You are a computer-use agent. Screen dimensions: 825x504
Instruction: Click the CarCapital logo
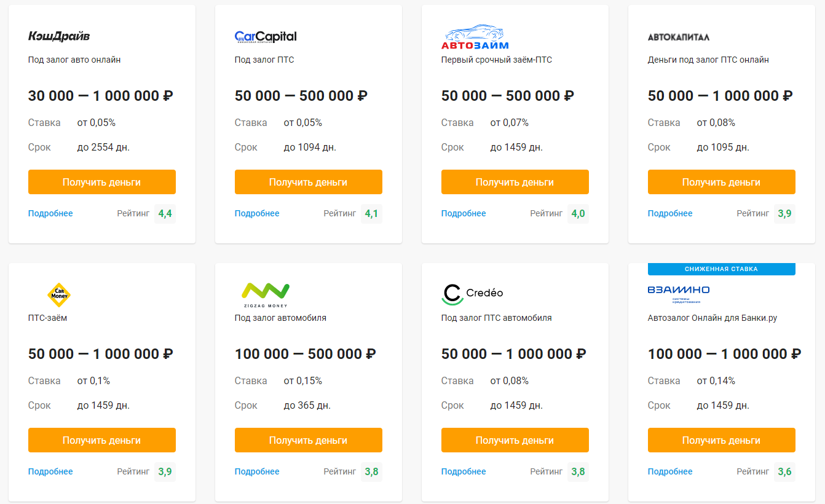click(266, 37)
